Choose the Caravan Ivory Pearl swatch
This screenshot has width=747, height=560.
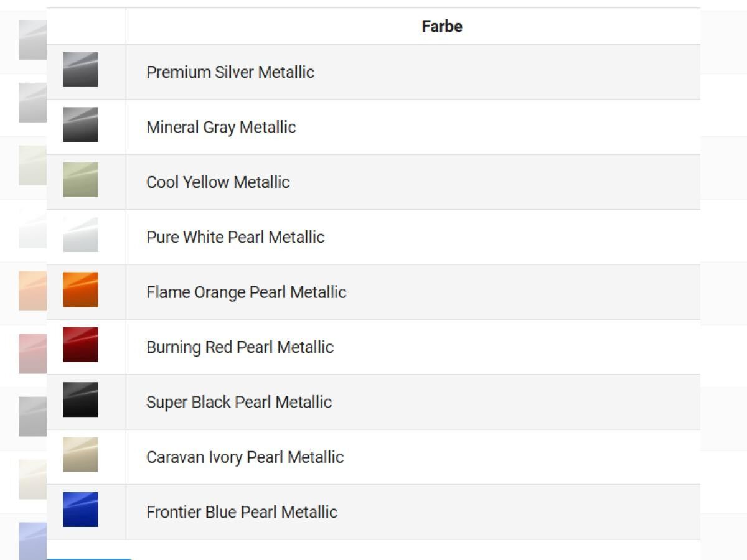tap(80, 454)
